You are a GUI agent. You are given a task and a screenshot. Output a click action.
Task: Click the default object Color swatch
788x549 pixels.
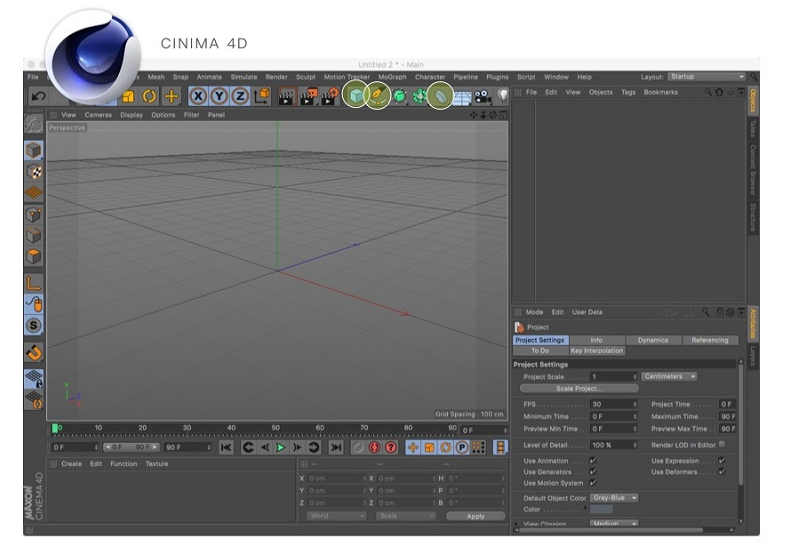point(602,509)
